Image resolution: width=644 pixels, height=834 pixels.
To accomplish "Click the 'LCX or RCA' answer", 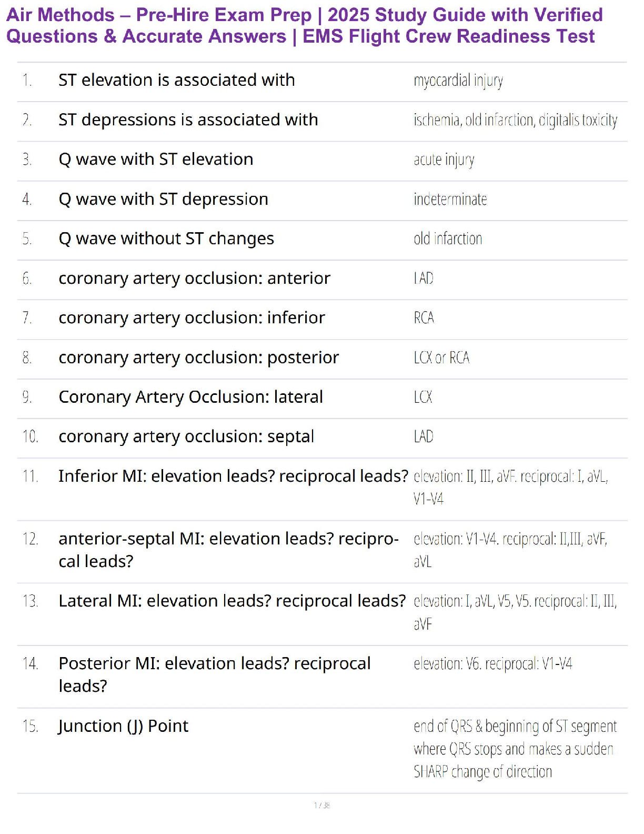I will tap(441, 358).
